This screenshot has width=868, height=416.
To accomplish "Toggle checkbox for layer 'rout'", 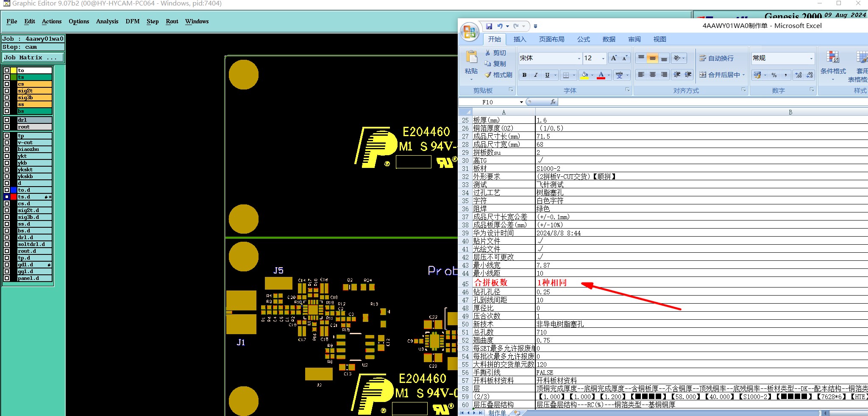I will click(x=7, y=127).
